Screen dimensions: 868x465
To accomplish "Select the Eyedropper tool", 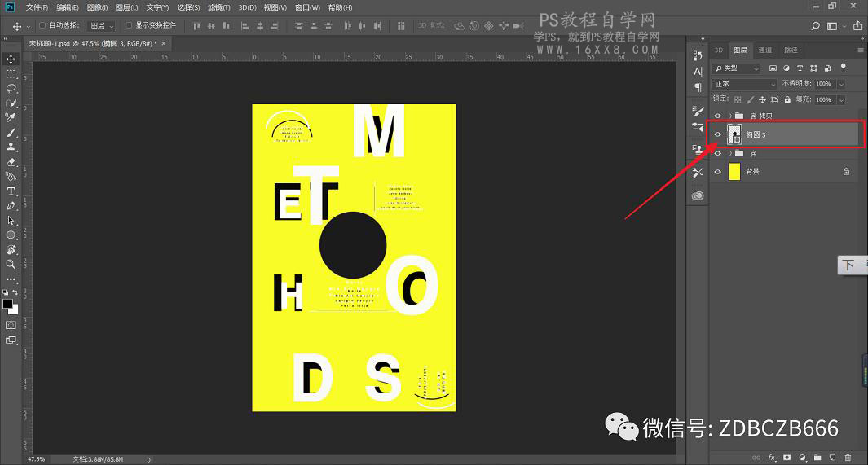I will coord(11,117).
